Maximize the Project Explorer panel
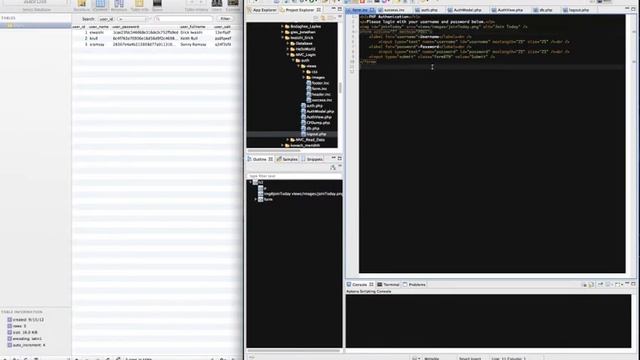 tap(340, 9)
